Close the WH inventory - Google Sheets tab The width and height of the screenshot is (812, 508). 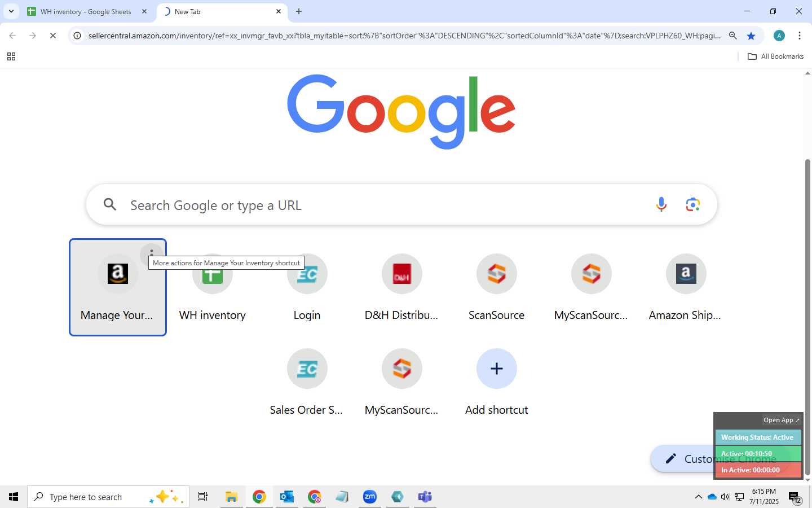click(x=144, y=11)
